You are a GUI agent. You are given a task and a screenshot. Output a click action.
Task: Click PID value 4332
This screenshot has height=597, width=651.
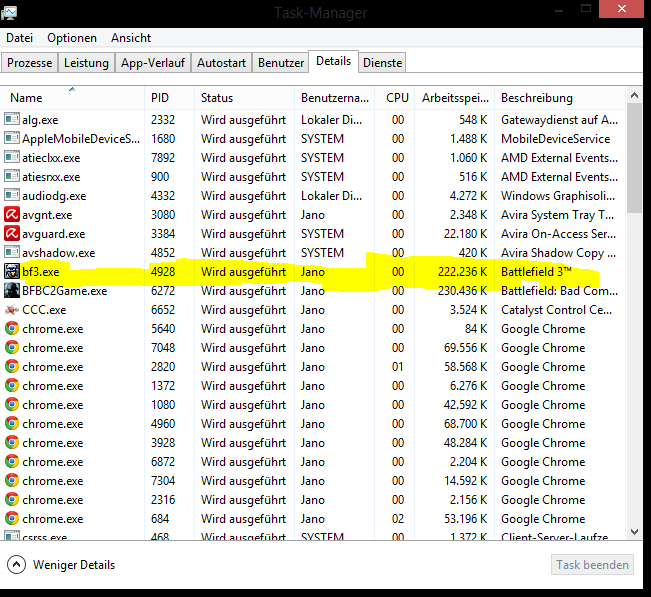(163, 196)
